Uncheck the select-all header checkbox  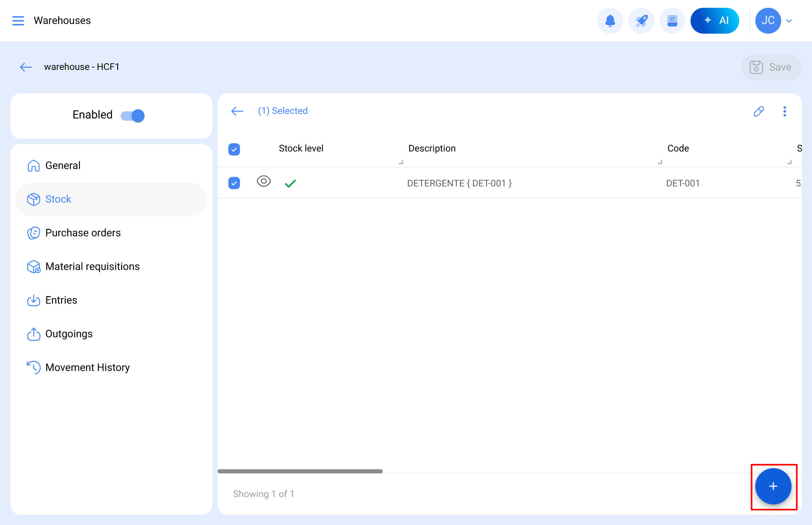[234, 149]
